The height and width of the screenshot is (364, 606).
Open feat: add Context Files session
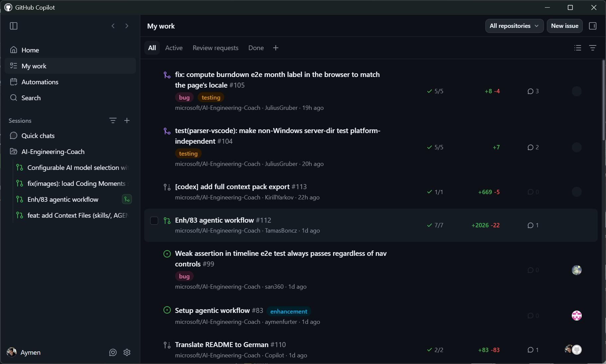tap(74, 215)
